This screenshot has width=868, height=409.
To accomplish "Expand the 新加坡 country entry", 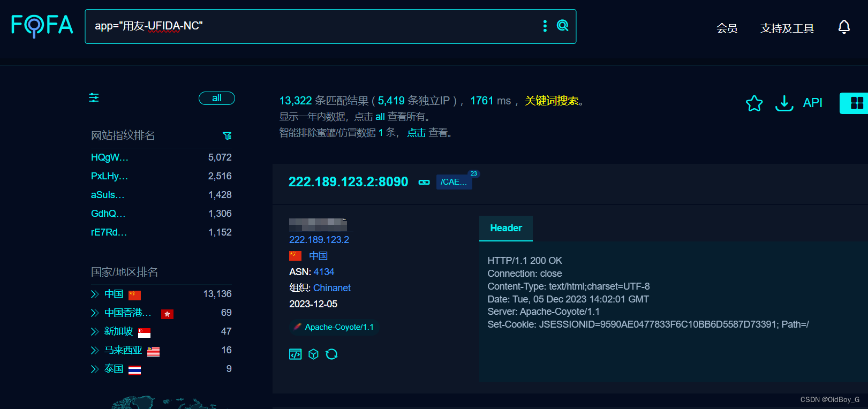I will point(95,331).
